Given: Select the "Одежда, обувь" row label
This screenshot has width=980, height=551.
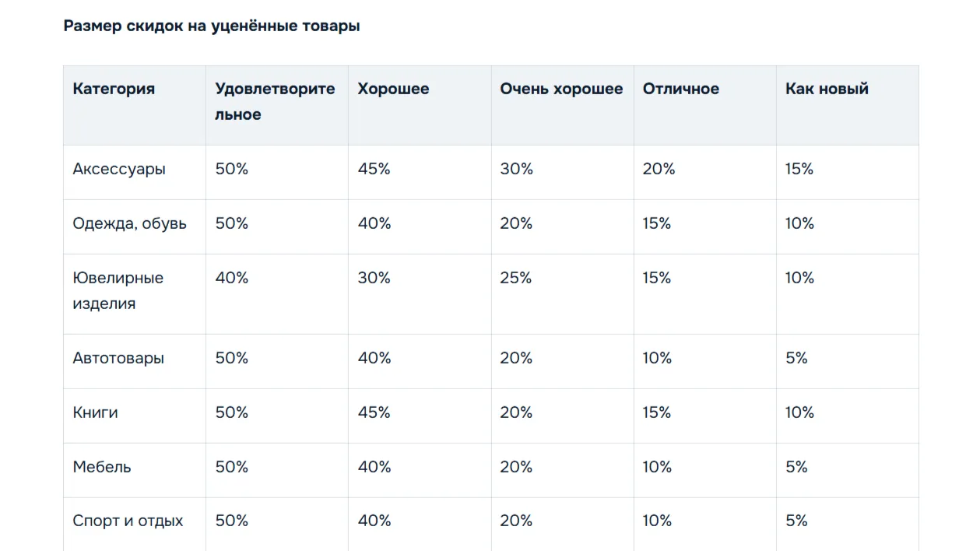Looking at the screenshot, I should pos(130,223).
